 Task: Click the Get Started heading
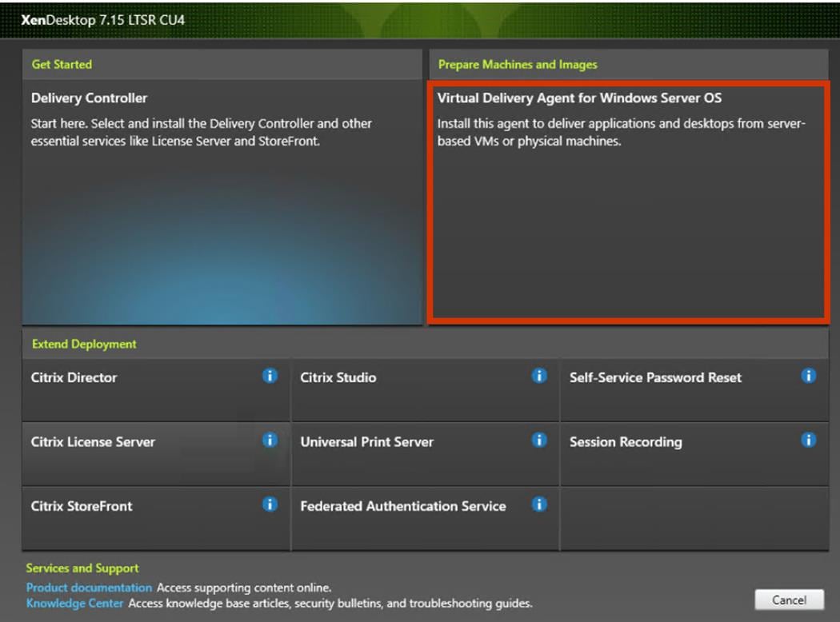[62, 64]
